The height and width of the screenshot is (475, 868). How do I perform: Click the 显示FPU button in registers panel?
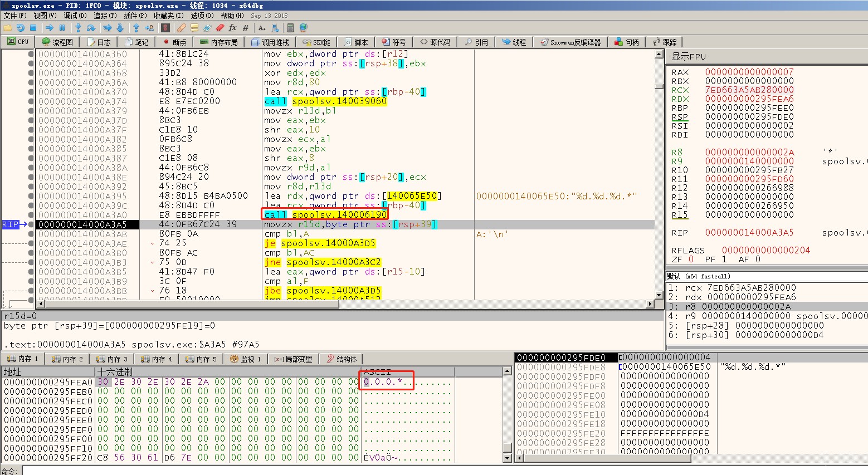[x=689, y=57]
